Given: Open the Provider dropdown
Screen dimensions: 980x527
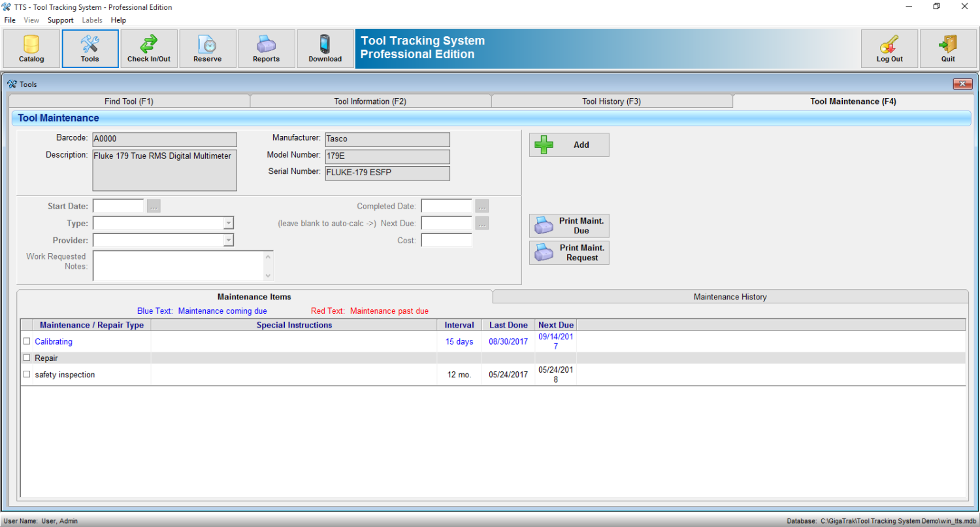Looking at the screenshot, I should pyautogui.click(x=229, y=240).
